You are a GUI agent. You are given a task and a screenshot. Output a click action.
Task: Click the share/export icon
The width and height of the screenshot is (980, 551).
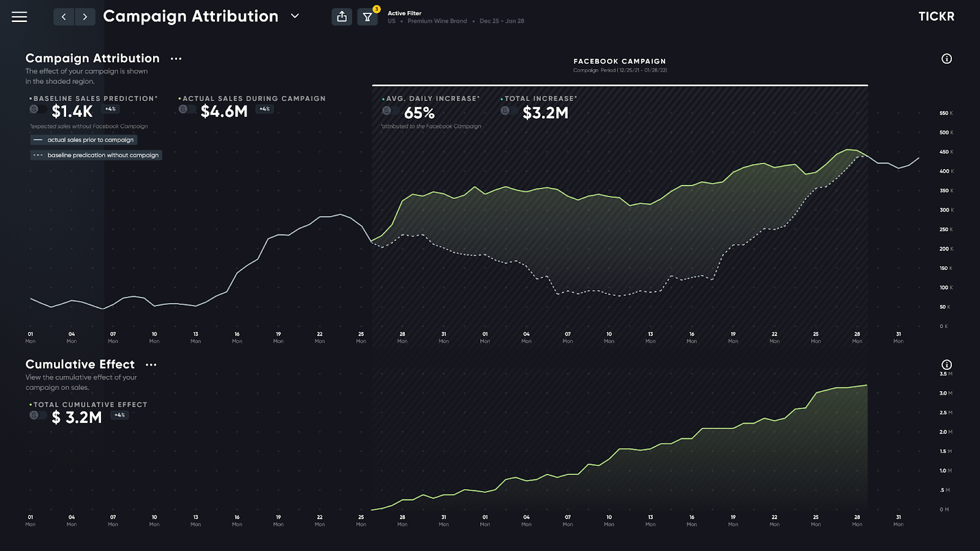click(342, 17)
